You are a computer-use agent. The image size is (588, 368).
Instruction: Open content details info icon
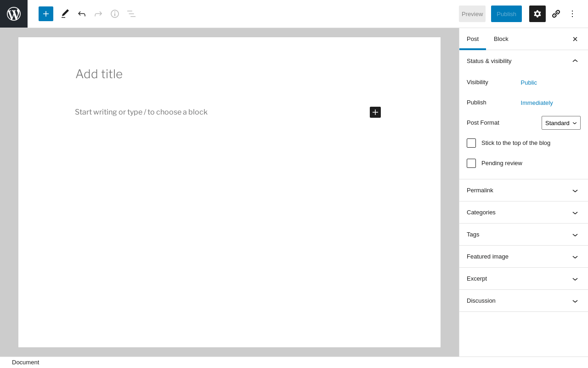point(115,14)
